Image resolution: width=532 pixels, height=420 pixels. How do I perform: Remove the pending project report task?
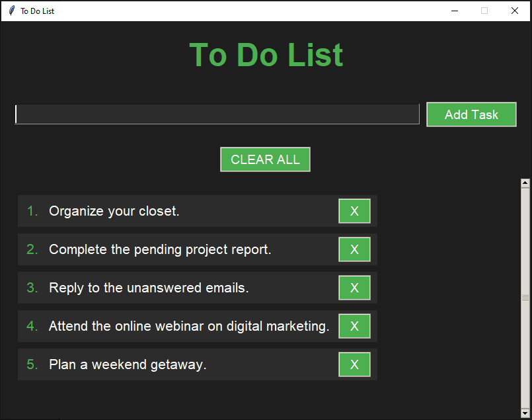[x=354, y=249]
